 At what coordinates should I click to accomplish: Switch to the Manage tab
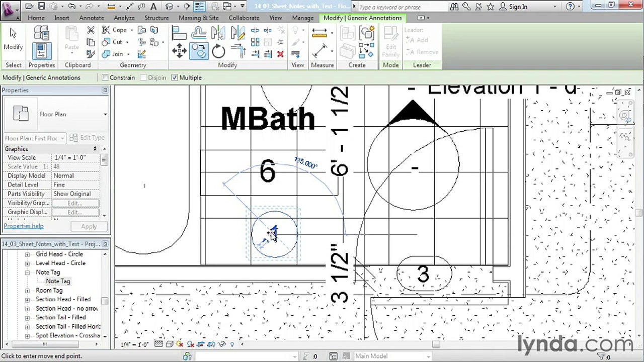(x=303, y=18)
